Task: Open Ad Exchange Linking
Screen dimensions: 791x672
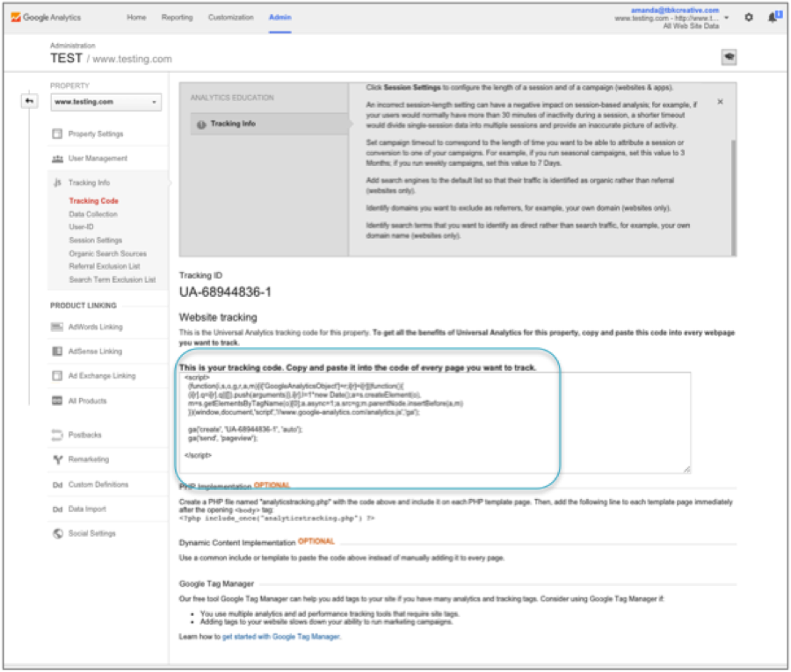Action: coord(102,376)
